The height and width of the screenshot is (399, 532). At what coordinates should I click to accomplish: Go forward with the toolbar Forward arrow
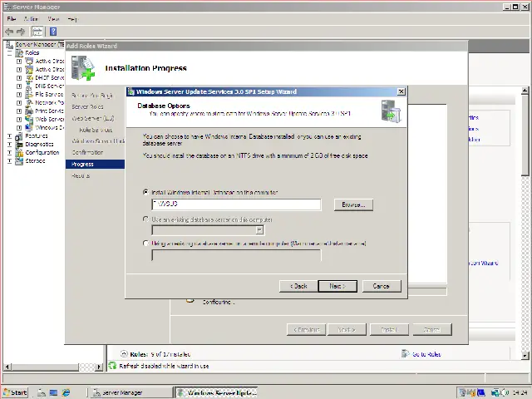click(x=21, y=32)
